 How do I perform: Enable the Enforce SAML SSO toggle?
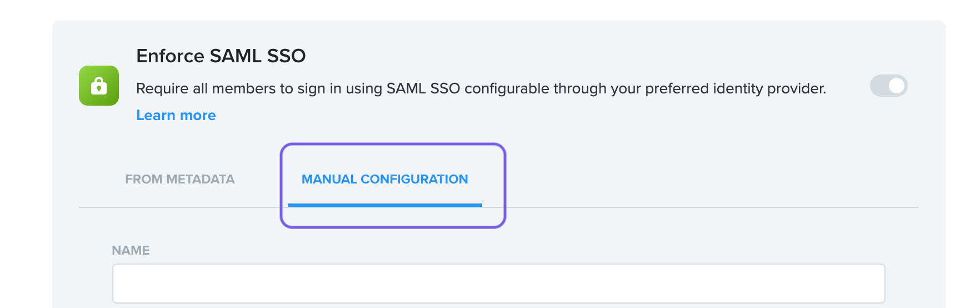[x=888, y=86]
